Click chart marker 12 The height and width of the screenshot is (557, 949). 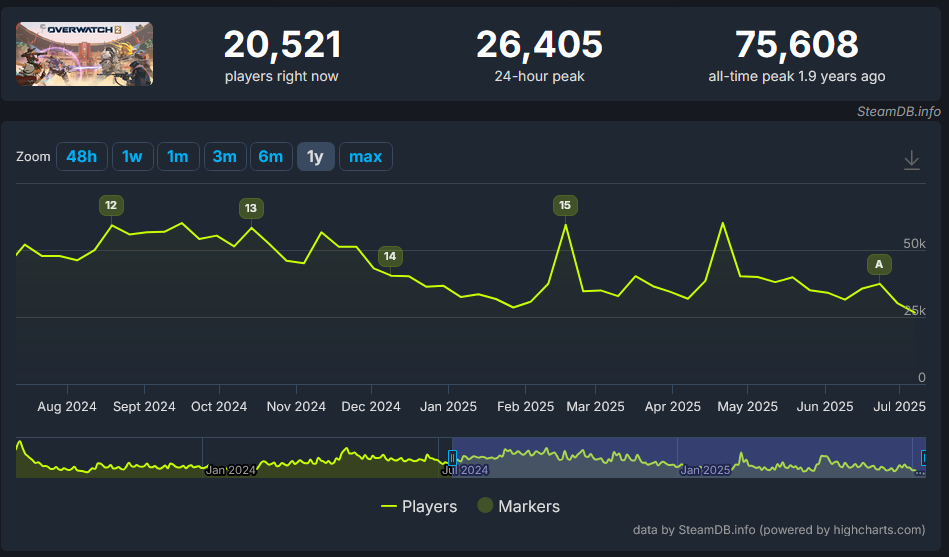coord(111,205)
